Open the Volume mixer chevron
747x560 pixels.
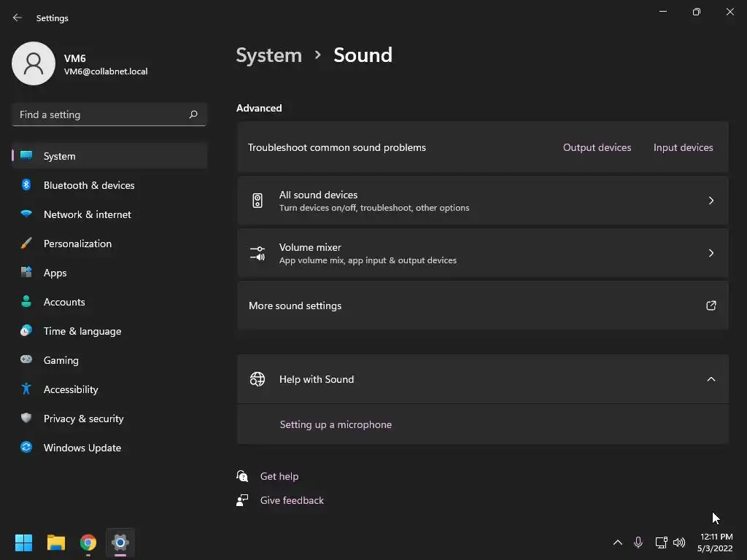(x=711, y=253)
